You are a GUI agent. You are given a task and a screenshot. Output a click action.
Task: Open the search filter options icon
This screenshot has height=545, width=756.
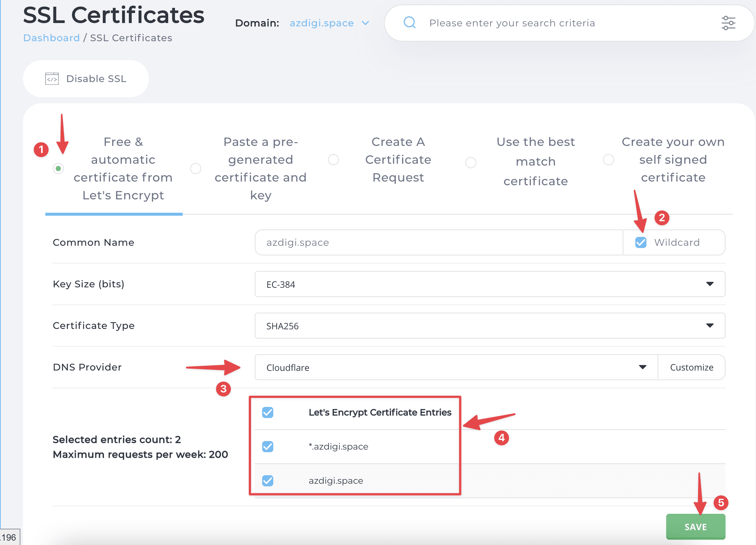click(x=729, y=23)
